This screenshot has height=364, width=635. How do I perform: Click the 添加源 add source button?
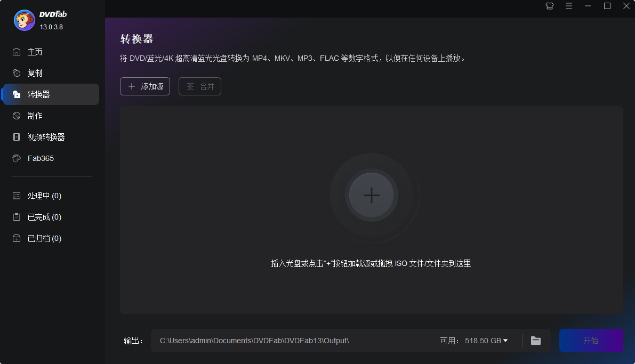[145, 86]
